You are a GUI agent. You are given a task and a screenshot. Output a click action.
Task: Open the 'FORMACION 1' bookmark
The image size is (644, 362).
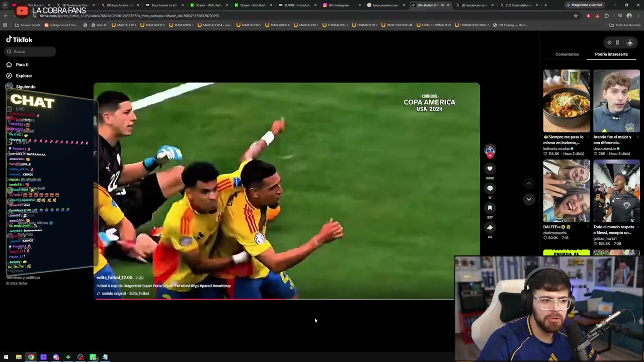(336, 25)
